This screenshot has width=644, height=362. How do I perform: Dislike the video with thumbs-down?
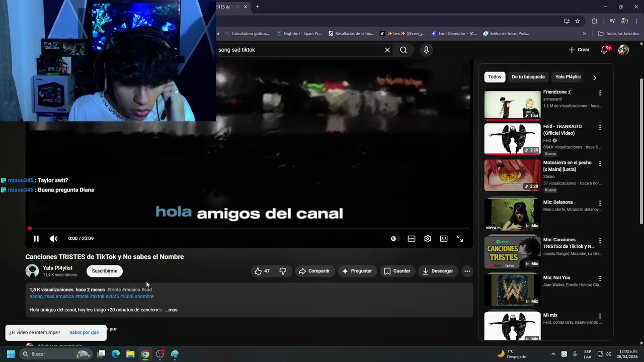[x=283, y=271]
